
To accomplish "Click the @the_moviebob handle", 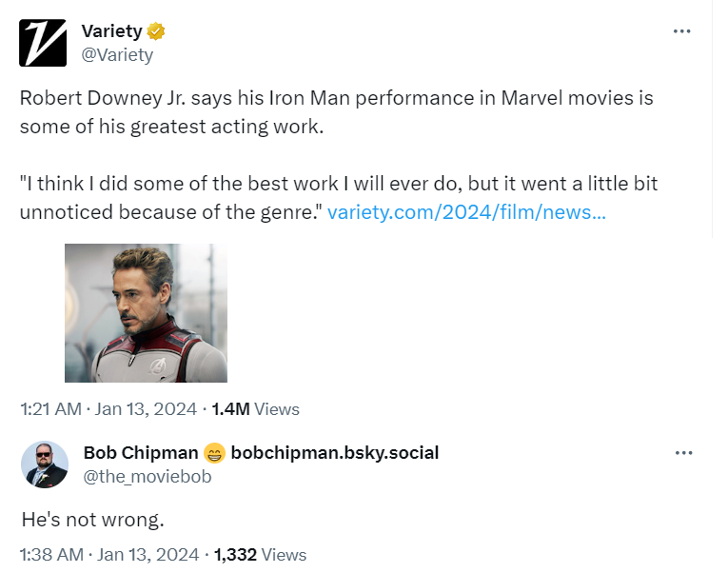I will coord(148,477).
